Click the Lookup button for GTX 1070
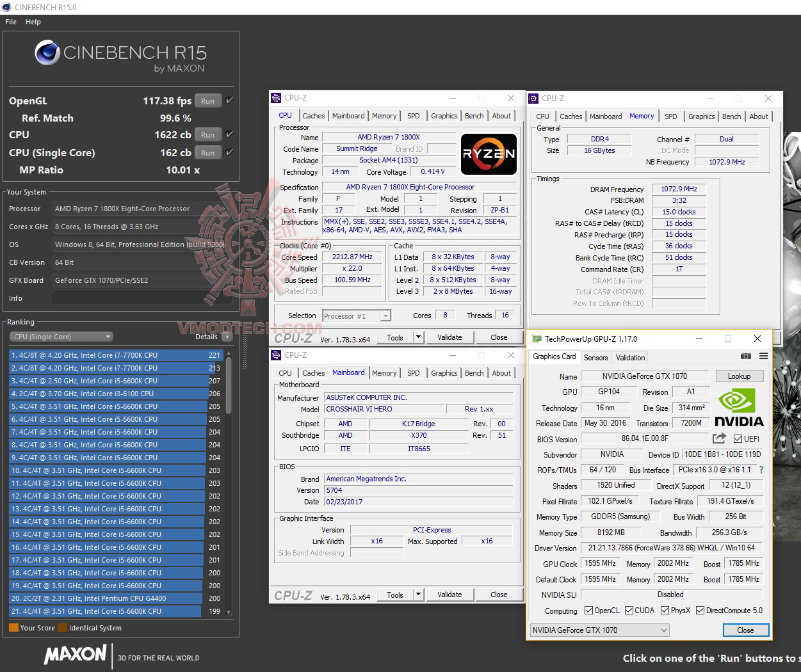The height and width of the screenshot is (672, 801). [x=740, y=376]
